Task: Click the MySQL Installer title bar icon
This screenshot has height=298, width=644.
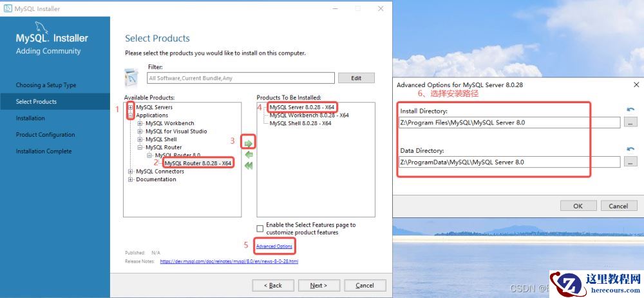Action: (x=8, y=8)
